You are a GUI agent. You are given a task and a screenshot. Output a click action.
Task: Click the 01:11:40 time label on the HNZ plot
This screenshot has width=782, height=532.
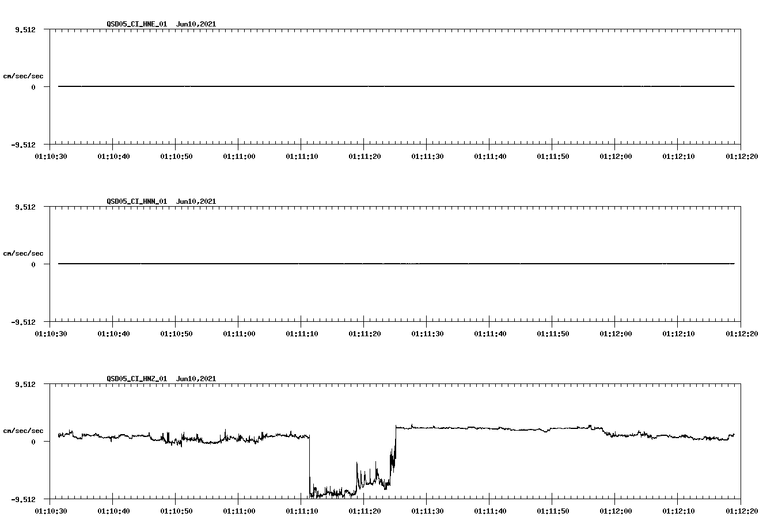pyautogui.click(x=489, y=511)
